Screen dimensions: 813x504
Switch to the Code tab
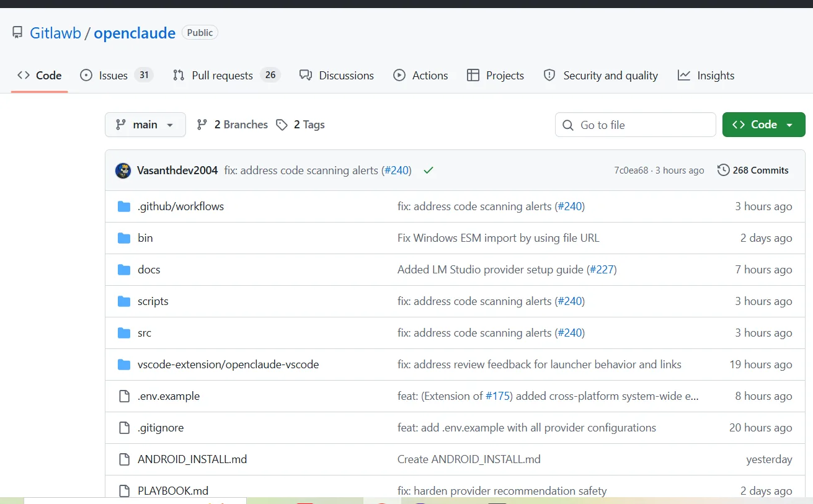click(40, 76)
